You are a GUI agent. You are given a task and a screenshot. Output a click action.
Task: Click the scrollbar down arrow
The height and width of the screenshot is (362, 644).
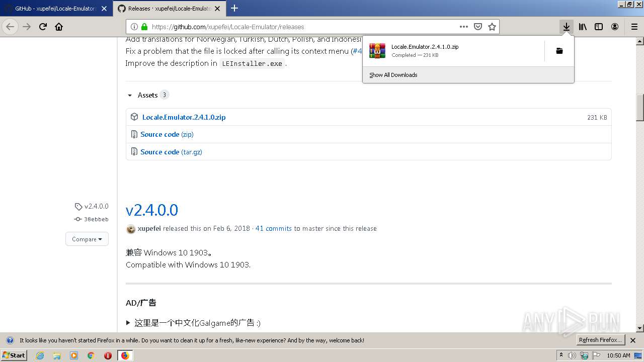tap(640, 328)
